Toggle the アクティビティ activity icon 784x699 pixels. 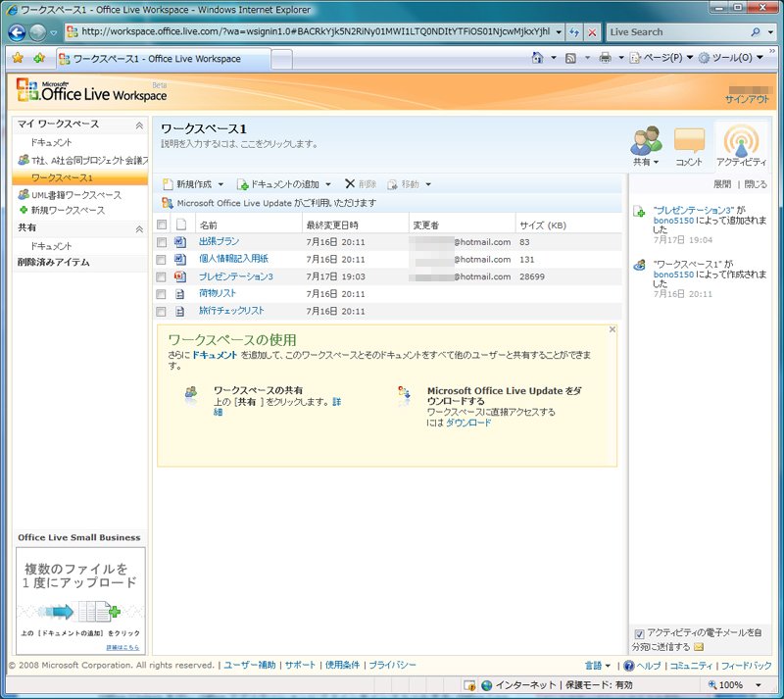tap(742, 140)
